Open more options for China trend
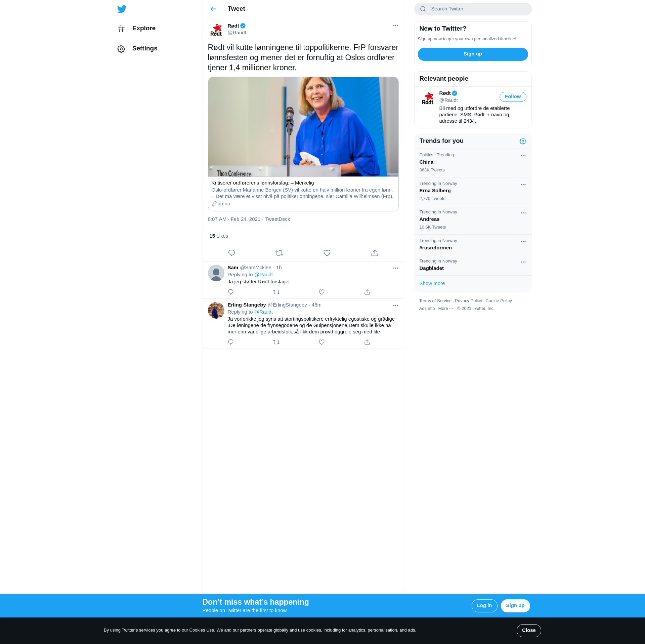The width and height of the screenshot is (645, 644). 523,156
